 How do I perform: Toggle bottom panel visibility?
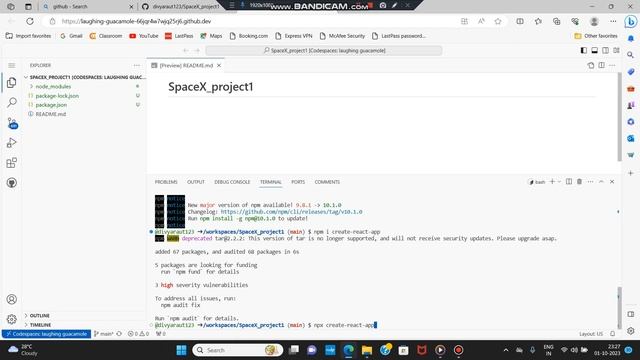click(595, 51)
